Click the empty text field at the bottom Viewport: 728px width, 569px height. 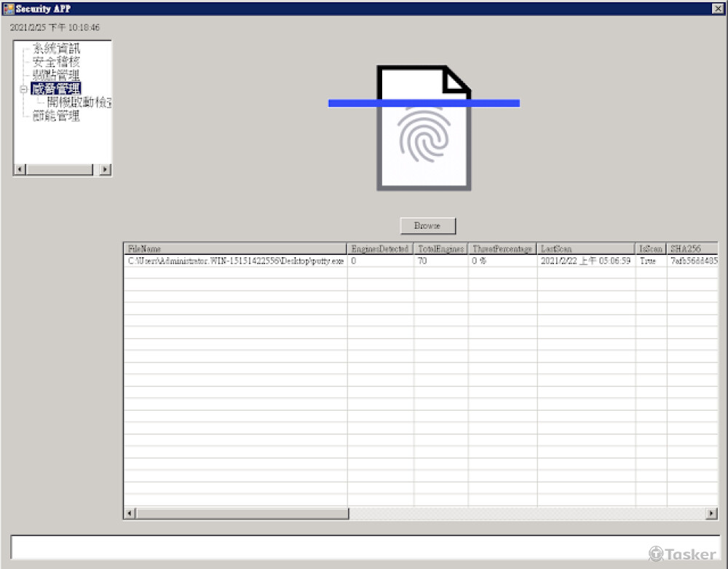click(x=364, y=546)
